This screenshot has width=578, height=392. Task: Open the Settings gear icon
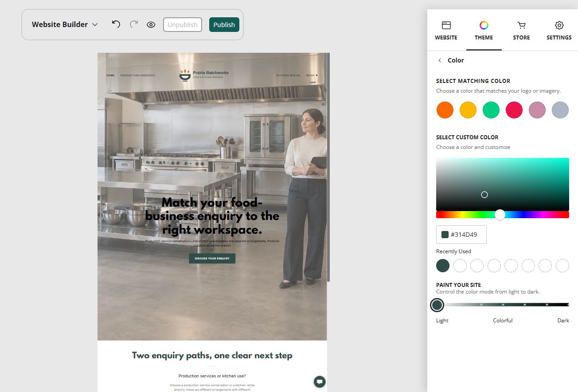[559, 25]
